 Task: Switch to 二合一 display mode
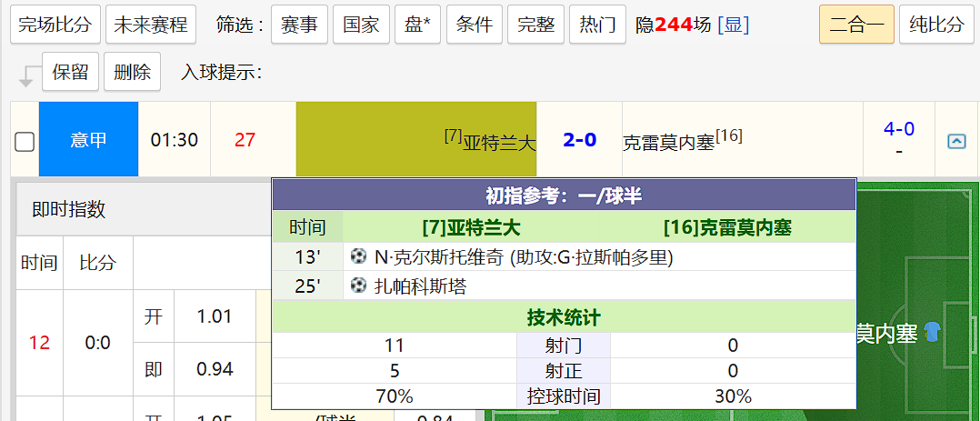pos(856,25)
